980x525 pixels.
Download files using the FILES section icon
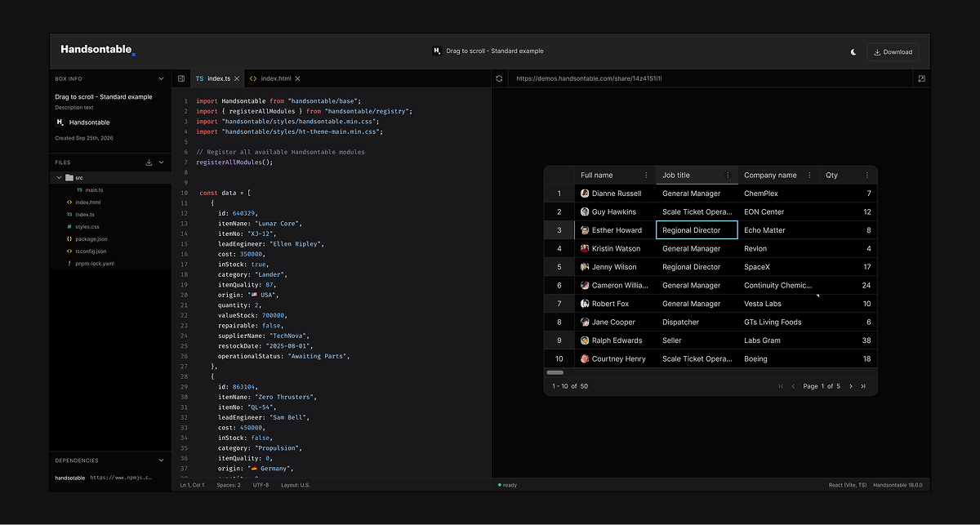tap(149, 162)
